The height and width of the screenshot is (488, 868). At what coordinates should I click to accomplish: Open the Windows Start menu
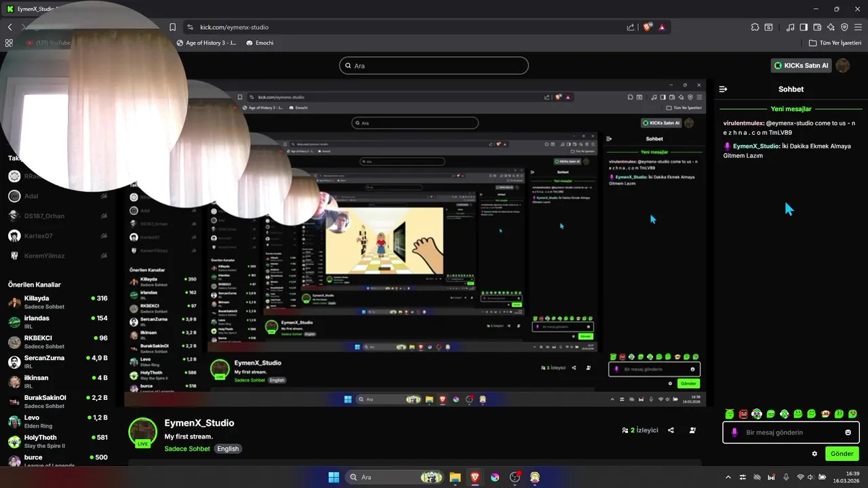point(334,477)
